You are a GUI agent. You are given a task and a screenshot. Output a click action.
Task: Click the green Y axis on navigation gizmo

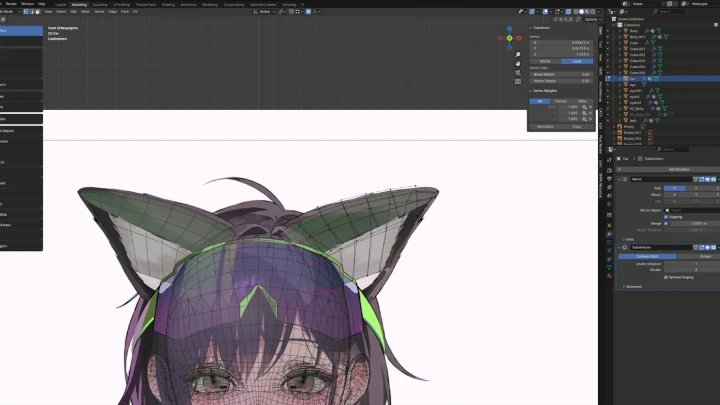pyautogui.click(x=509, y=38)
